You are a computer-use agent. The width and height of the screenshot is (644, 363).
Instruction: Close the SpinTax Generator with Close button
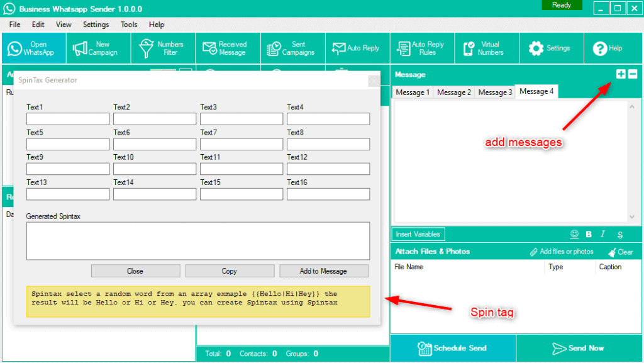(x=135, y=271)
